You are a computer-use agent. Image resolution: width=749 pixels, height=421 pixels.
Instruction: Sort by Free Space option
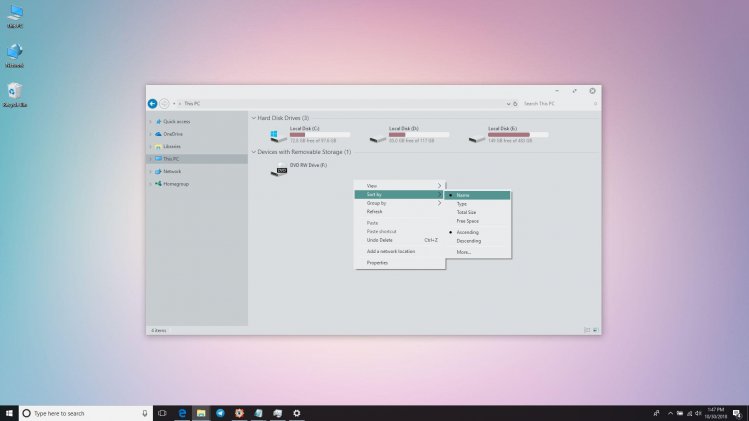pos(478,221)
